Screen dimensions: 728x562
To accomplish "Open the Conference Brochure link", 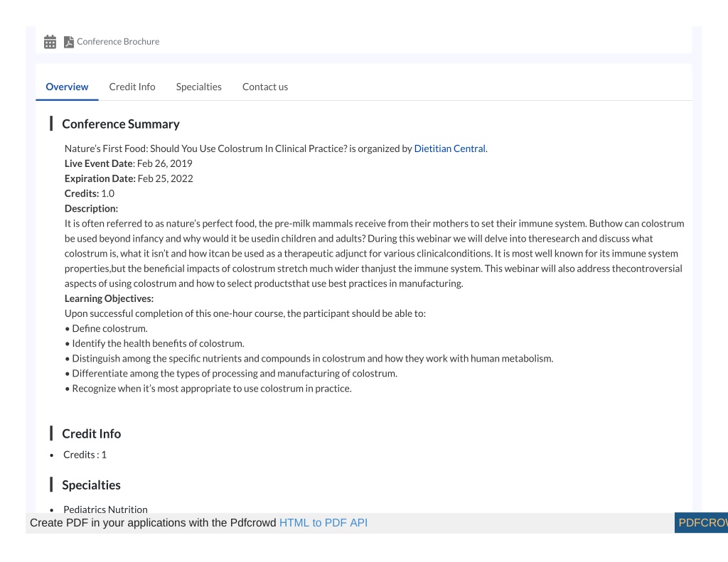I will tap(118, 42).
